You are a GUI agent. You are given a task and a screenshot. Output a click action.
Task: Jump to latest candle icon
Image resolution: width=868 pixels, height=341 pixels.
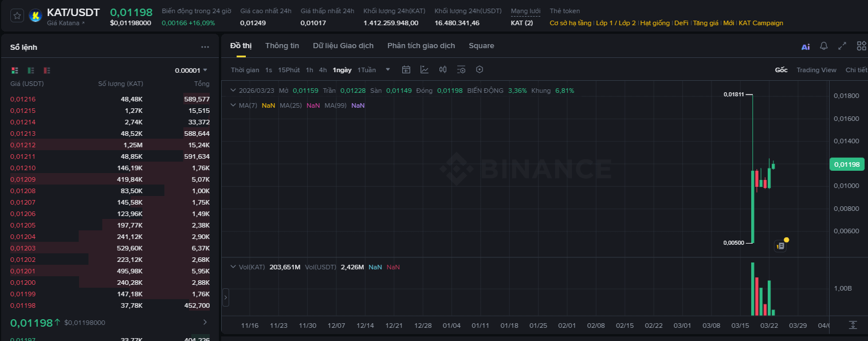tap(853, 325)
